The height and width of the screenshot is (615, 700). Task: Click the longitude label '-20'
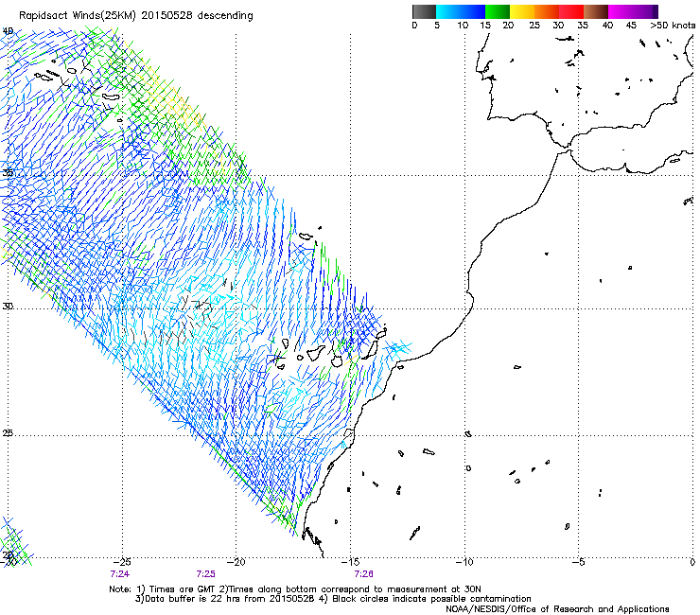(x=236, y=562)
